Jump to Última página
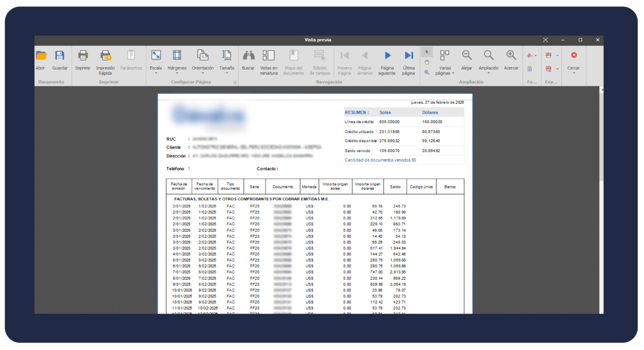The width and height of the screenshot is (644, 350). [409, 56]
